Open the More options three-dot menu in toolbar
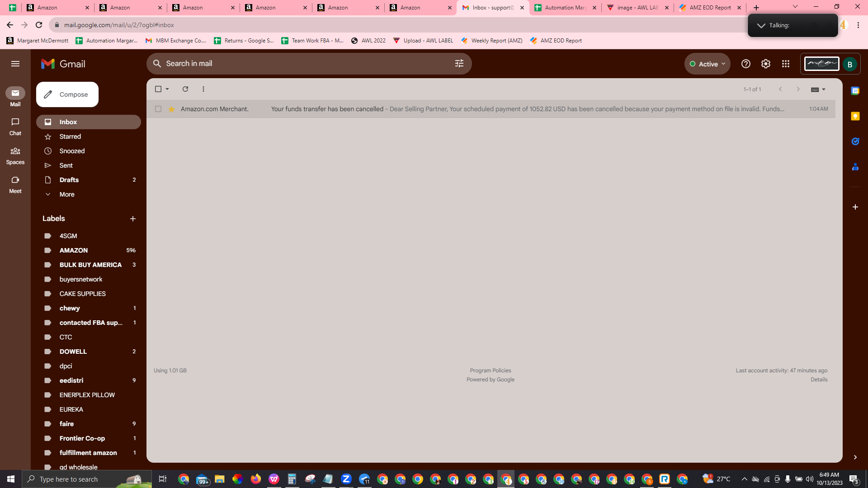Viewport: 868px width, 488px height. 203,89
